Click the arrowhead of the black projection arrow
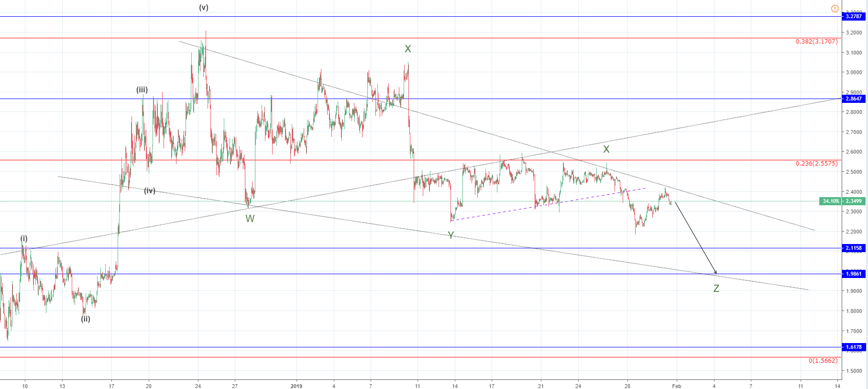Image resolution: width=868 pixels, height=389 pixels. [715, 273]
